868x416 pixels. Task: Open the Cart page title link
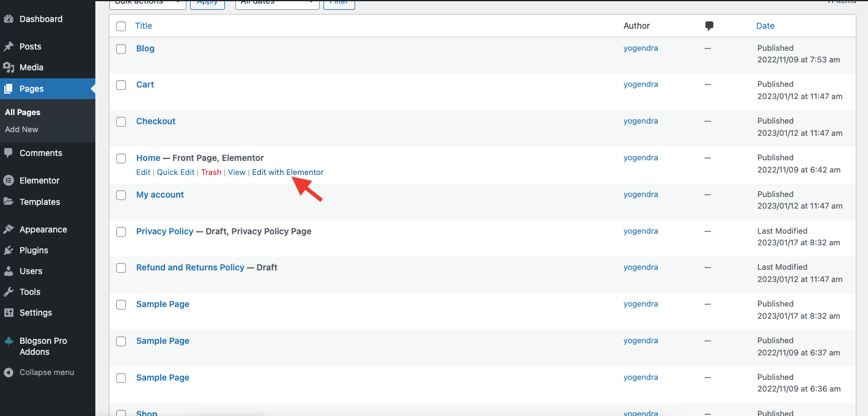[145, 84]
